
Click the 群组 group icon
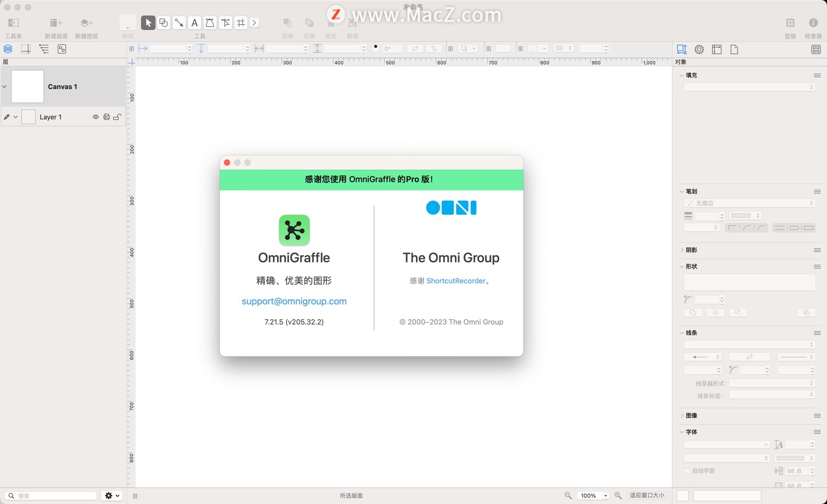pos(353,23)
